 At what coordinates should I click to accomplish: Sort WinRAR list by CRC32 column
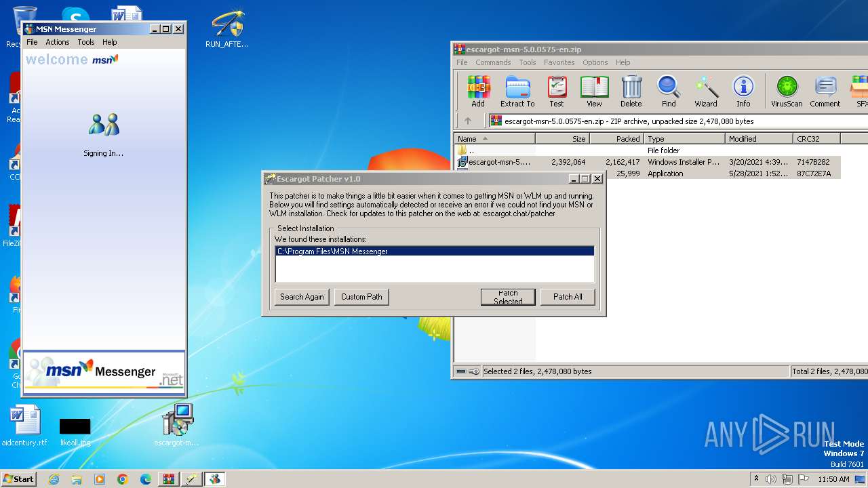click(816, 139)
